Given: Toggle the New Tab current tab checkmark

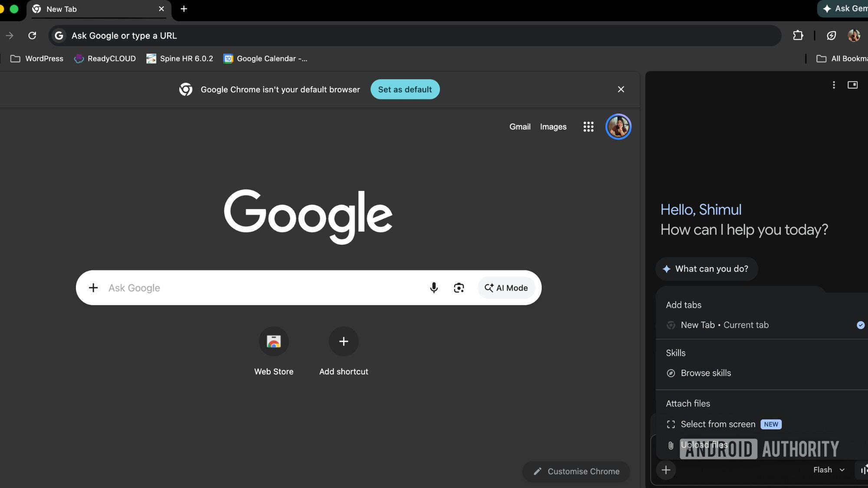Looking at the screenshot, I should tap(861, 325).
